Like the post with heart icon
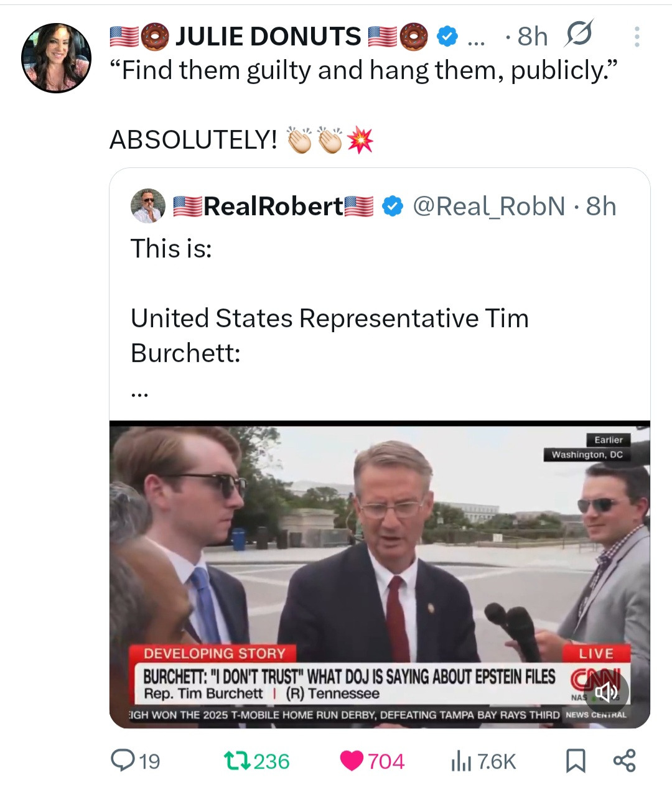 tap(352, 760)
